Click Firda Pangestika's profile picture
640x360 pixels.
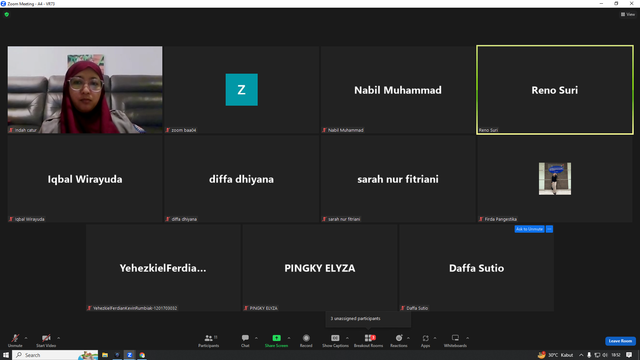tap(555, 179)
